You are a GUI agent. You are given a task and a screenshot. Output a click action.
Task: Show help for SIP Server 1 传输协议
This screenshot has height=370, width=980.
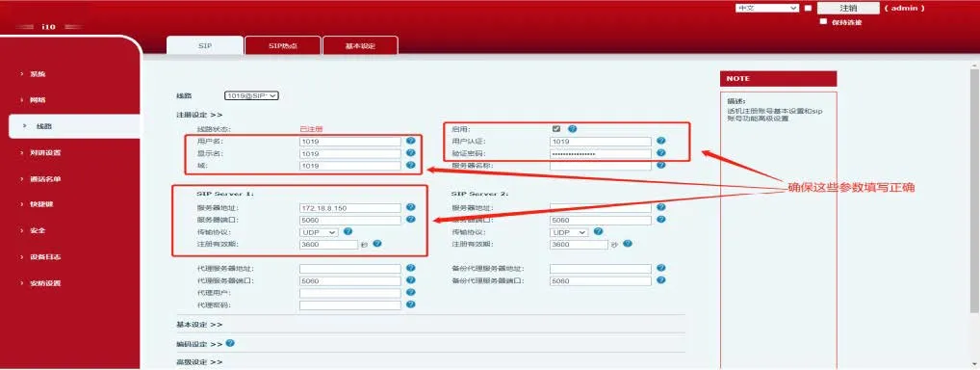pyautogui.click(x=348, y=231)
